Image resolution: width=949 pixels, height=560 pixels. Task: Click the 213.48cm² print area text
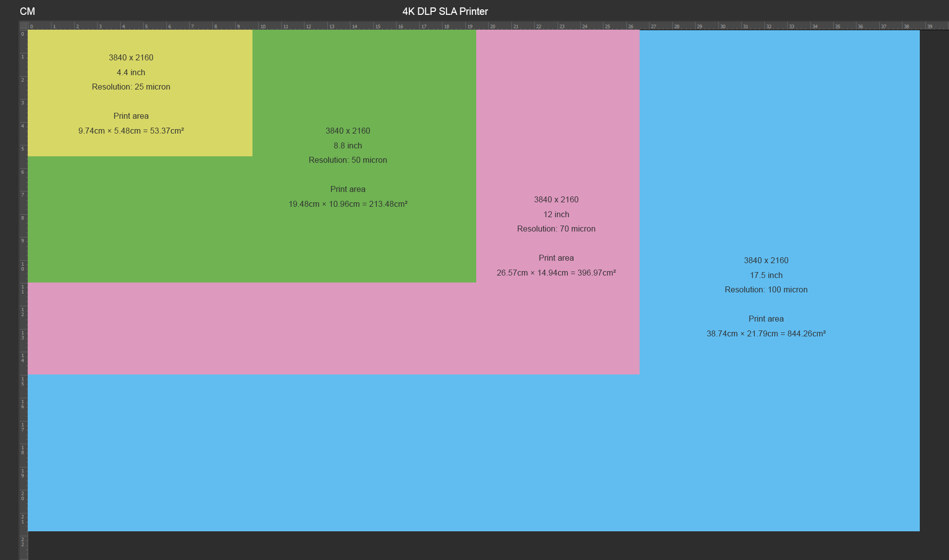tap(348, 204)
